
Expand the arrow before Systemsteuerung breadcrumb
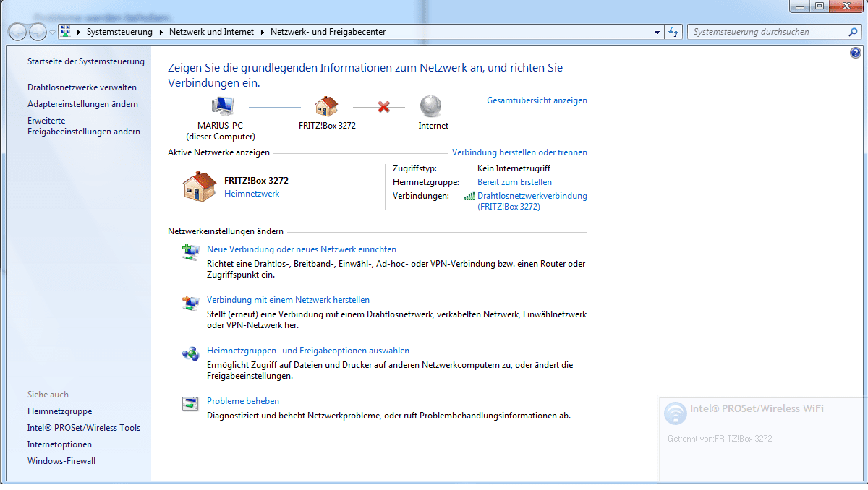click(x=78, y=32)
